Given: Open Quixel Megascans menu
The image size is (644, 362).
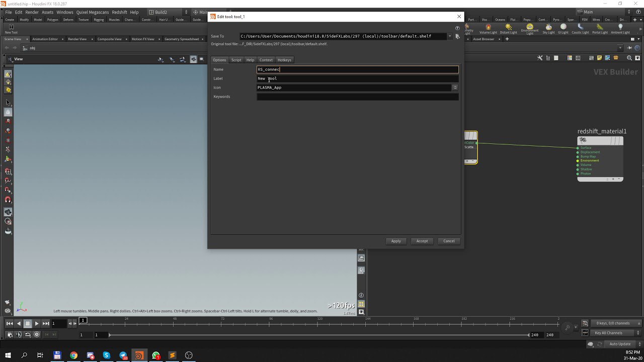Looking at the screenshot, I should pyautogui.click(x=92, y=12).
